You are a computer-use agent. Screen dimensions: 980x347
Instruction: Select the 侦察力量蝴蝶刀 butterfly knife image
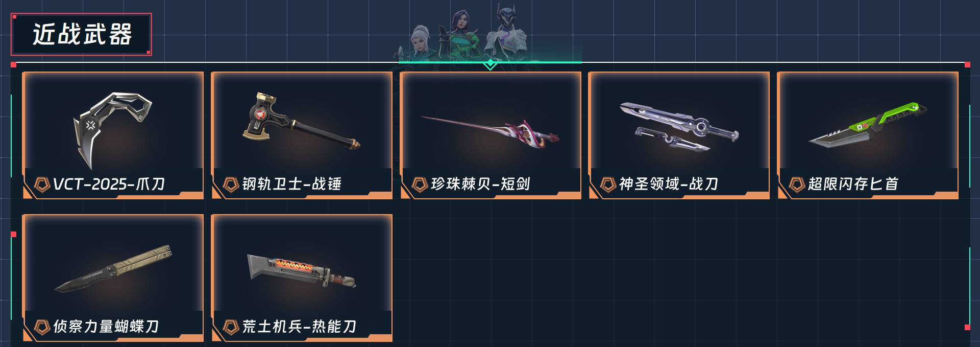click(x=113, y=269)
